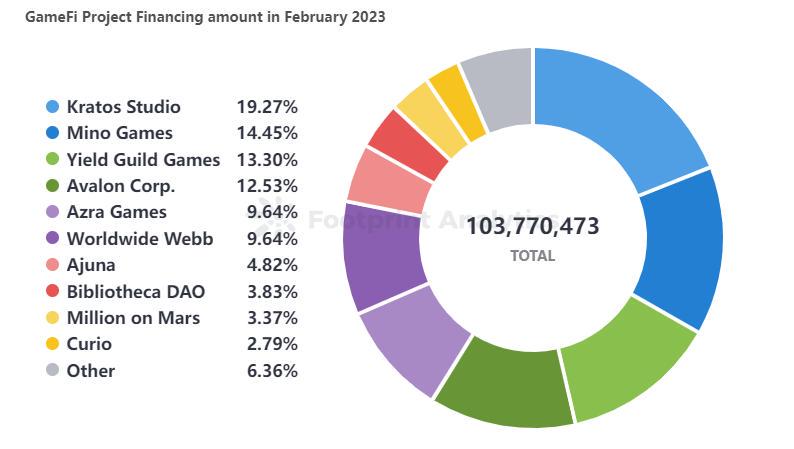The image size is (794, 449).
Task: Click the Million on Mars legend dot
Action: pos(53,318)
